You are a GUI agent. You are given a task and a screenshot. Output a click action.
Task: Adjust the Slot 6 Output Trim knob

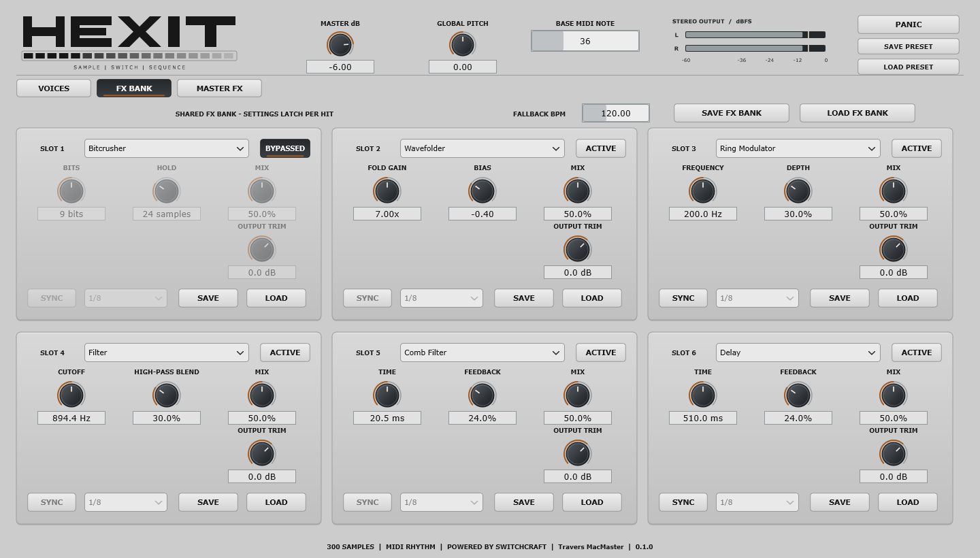(x=894, y=454)
